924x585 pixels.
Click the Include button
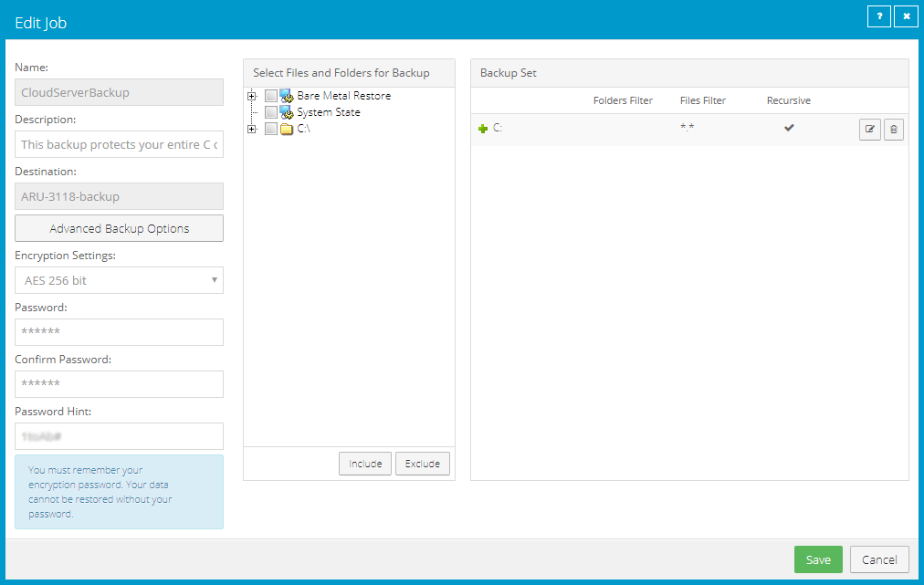[365, 464]
